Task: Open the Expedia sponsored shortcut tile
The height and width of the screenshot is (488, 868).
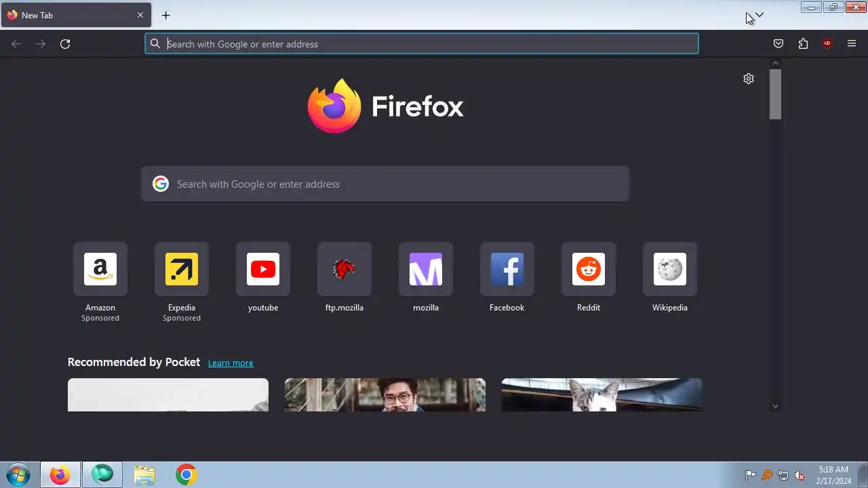Action: point(182,269)
